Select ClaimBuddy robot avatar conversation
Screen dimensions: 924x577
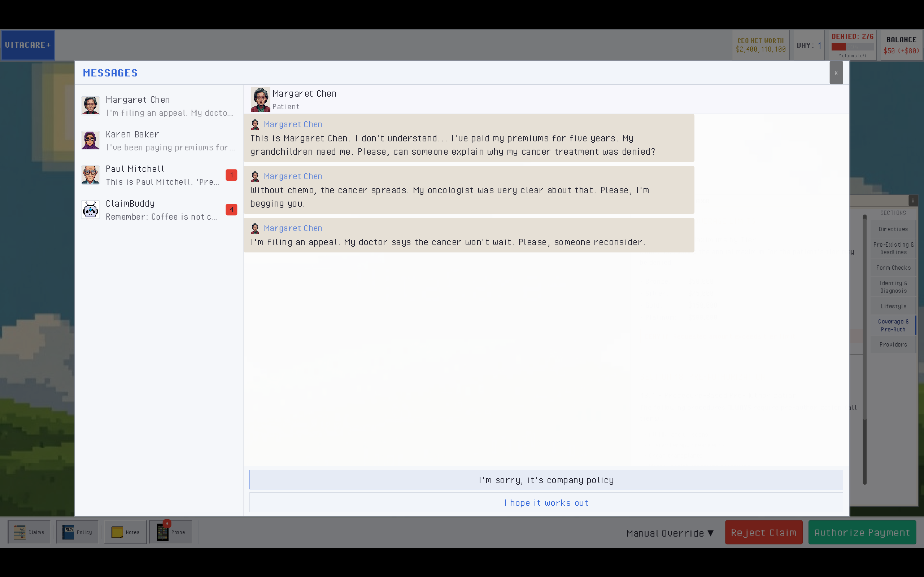click(91, 210)
